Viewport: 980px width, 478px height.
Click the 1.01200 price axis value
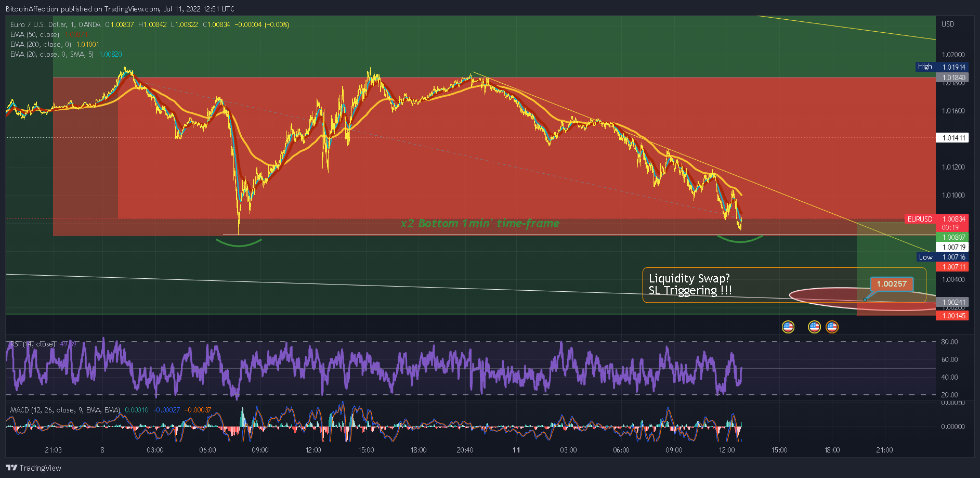[x=953, y=167]
